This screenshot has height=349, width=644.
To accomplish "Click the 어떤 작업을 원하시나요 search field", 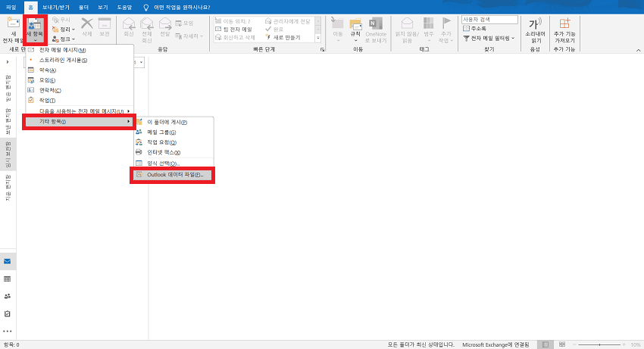I will [182, 8].
